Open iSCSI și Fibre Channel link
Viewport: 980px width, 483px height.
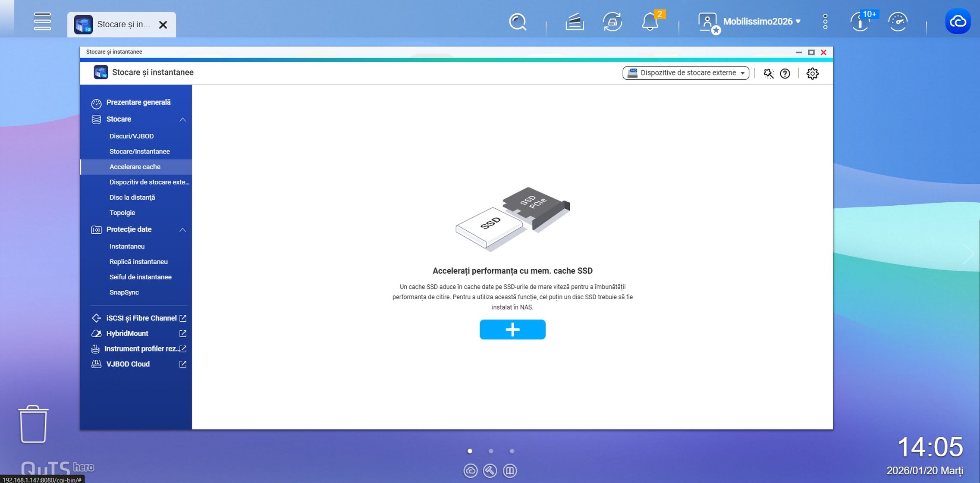(x=141, y=318)
